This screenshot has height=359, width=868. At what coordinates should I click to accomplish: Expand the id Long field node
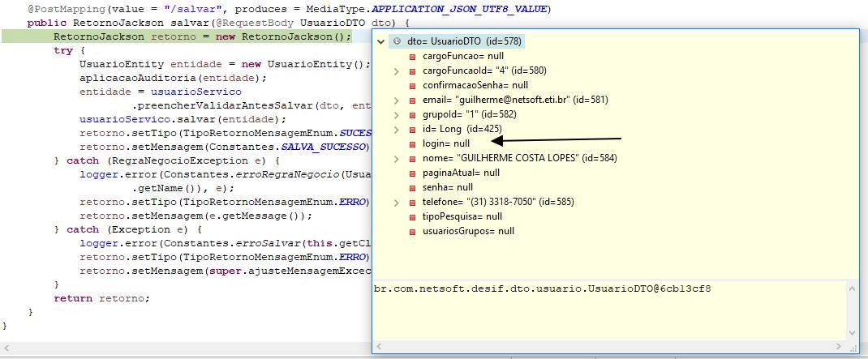click(396, 129)
